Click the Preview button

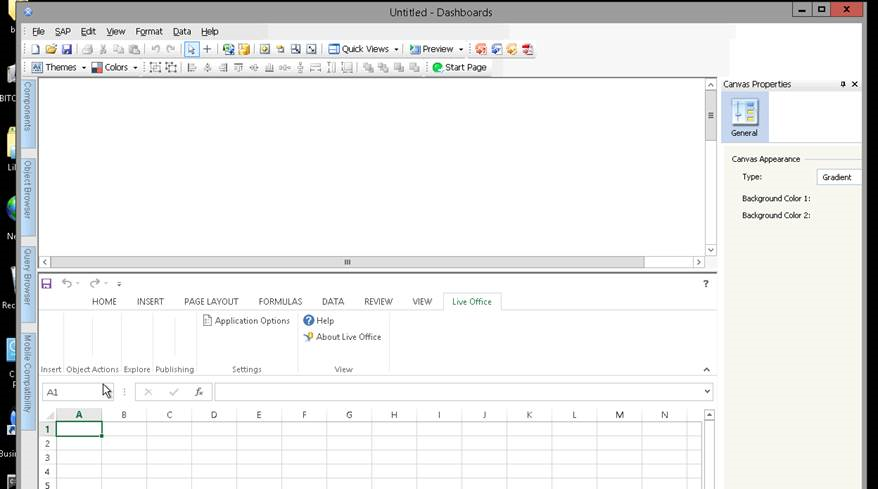(431, 49)
